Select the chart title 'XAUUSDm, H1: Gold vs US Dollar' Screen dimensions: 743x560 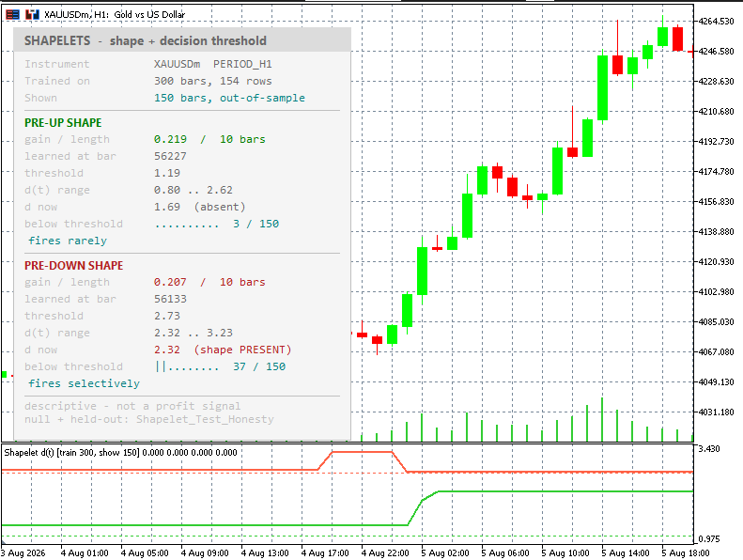115,15
